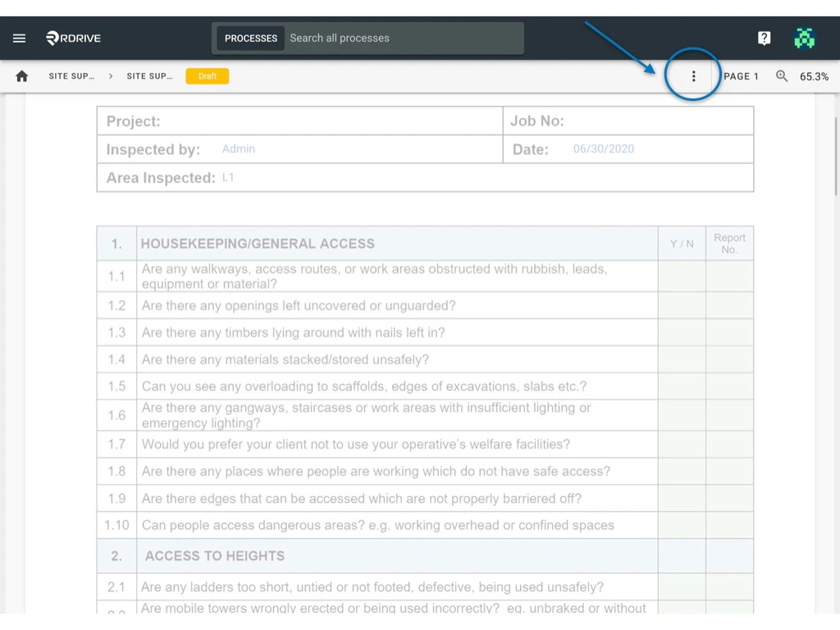840x630 pixels.
Task: Open the PAGE 1 page selector
Action: [740, 75]
